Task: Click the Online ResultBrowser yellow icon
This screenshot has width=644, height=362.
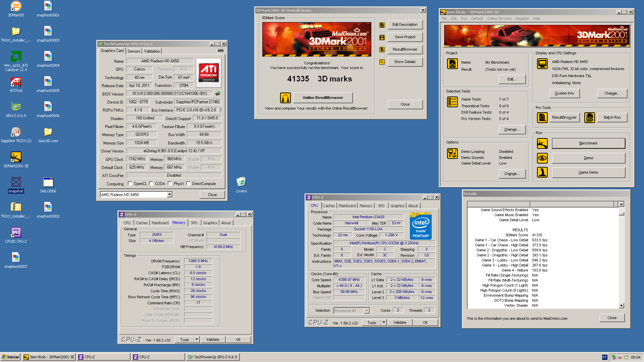Action: 285,98
